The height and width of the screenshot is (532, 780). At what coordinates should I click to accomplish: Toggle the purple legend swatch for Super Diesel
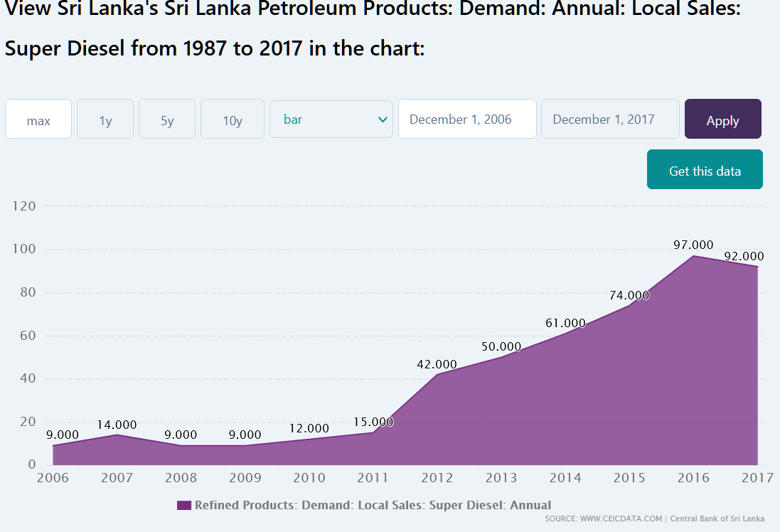click(184, 505)
